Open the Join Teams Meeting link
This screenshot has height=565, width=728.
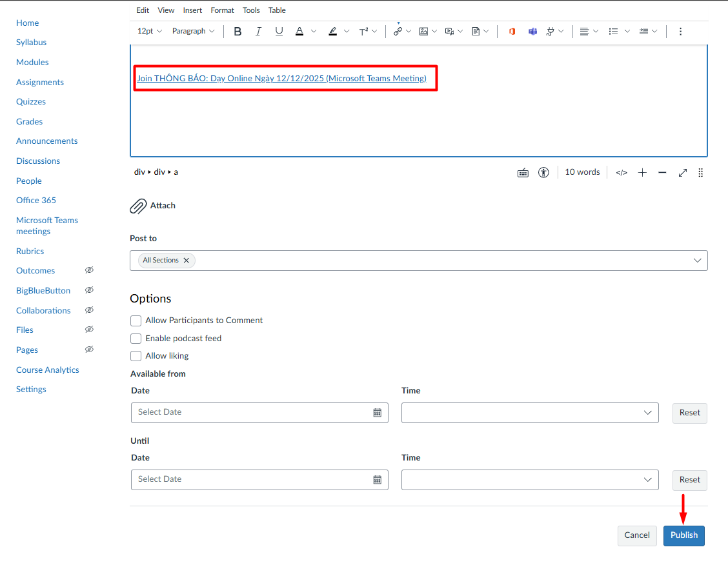281,78
